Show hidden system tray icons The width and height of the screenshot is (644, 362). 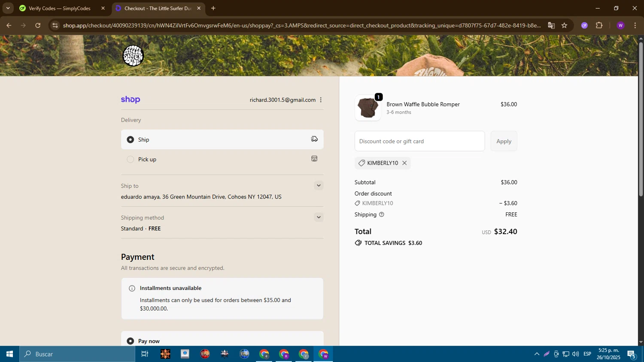point(537,354)
